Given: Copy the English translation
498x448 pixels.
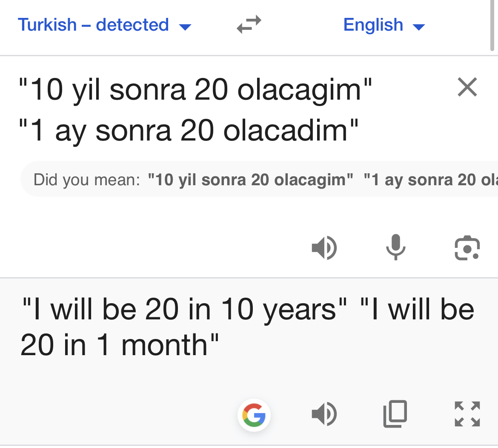Looking at the screenshot, I should [x=395, y=414].
